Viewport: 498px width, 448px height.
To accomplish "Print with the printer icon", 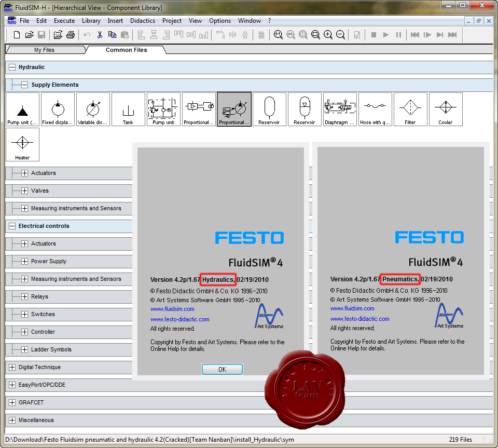I will pos(71,35).
